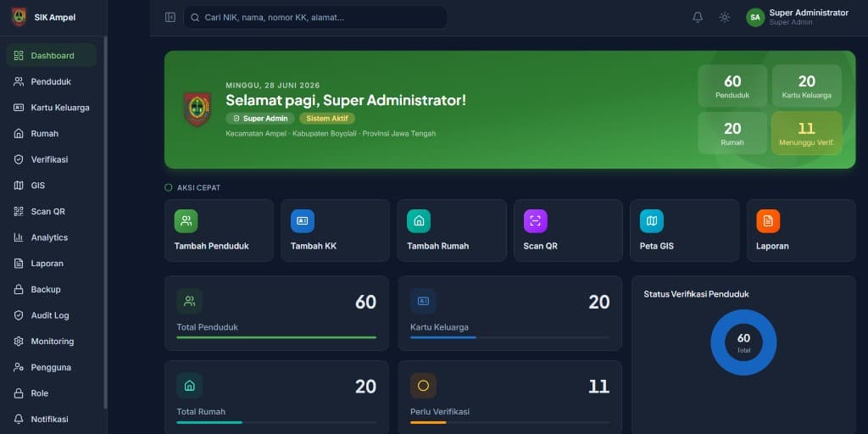The image size is (868, 434).
Task: Open Dashboard in the sidebar
Action: coord(52,55)
